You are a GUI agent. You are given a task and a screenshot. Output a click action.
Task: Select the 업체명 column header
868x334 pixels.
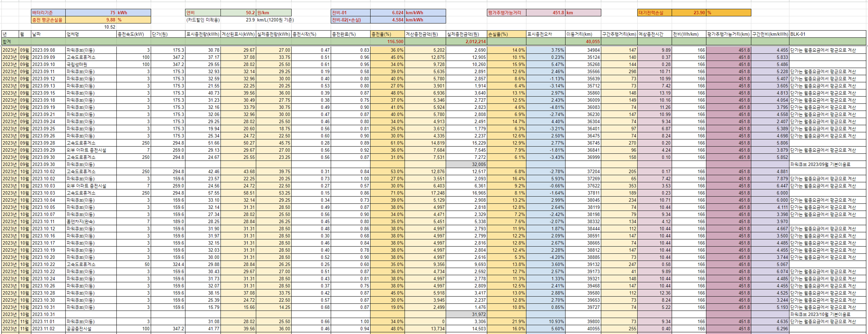tap(91, 34)
